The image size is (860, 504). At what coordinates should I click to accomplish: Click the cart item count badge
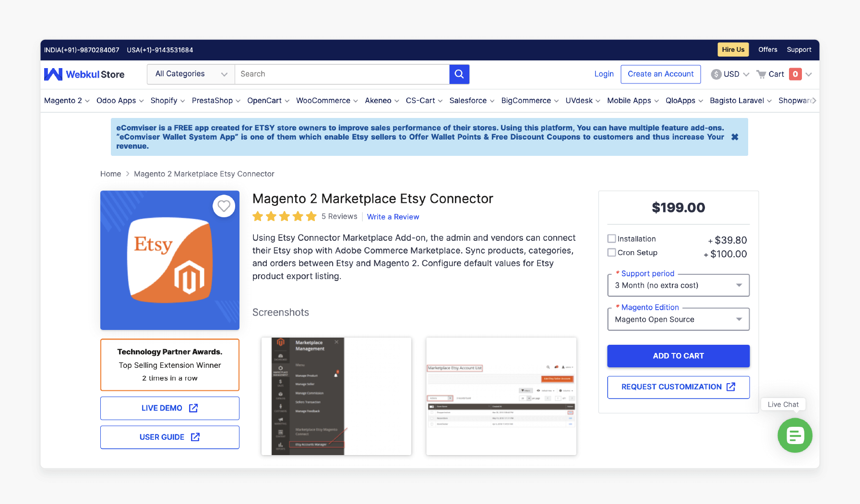coord(795,74)
